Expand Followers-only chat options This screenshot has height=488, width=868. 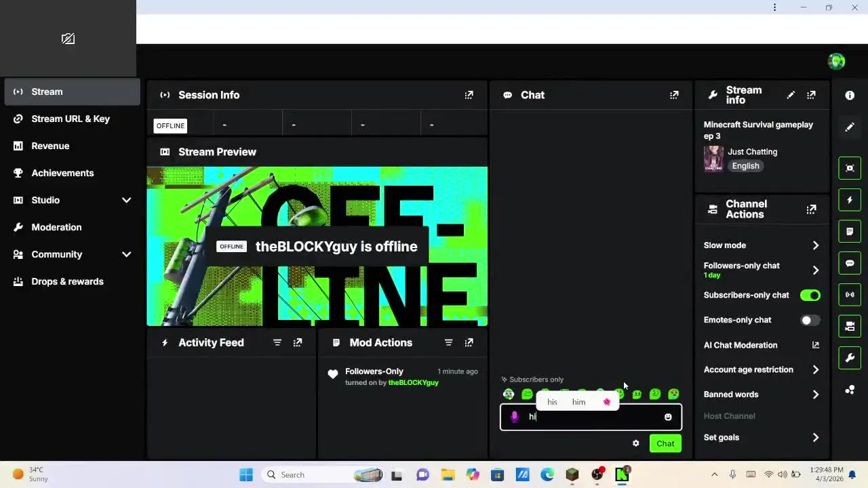point(816,270)
